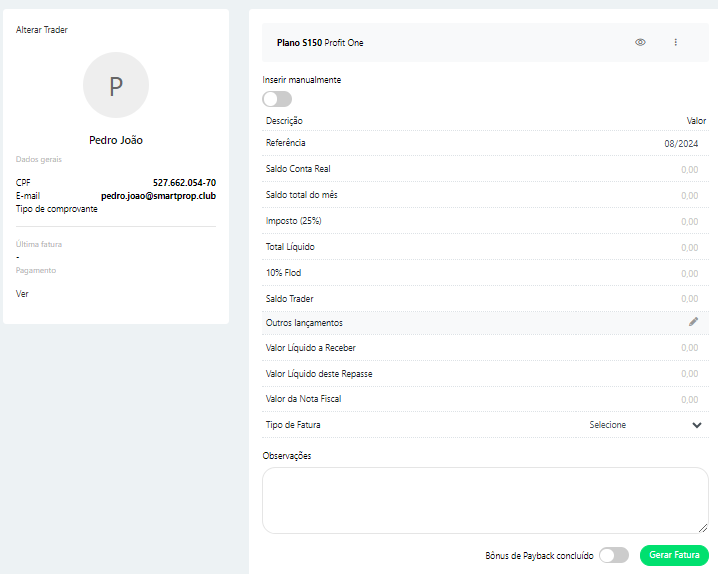
Task: Click the pencil icon beside Outros lançamentos
Action: tap(693, 322)
